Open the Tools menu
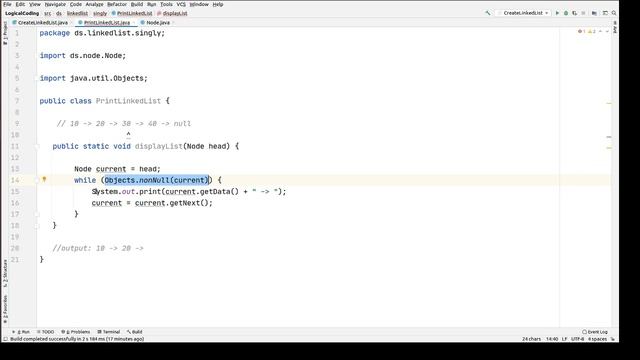The width and height of the screenshot is (640, 360). [166, 4]
